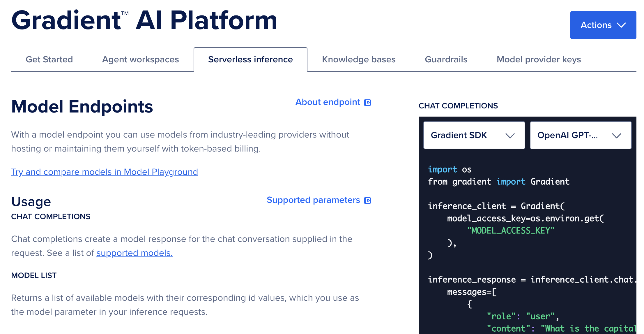Image resolution: width=644 pixels, height=334 pixels.
Task: Go to the Get Started tab
Action: click(x=49, y=59)
